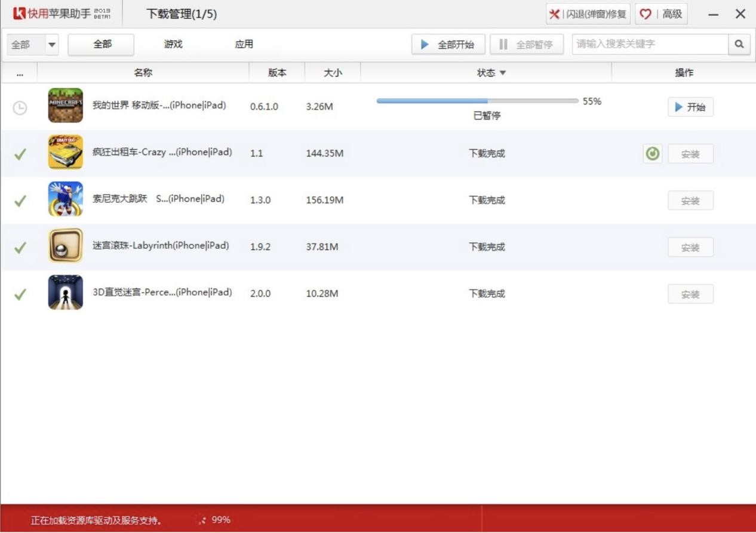
Task: Click the green checkmark for 迷宫滚珠
Action: (x=20, y=247)
